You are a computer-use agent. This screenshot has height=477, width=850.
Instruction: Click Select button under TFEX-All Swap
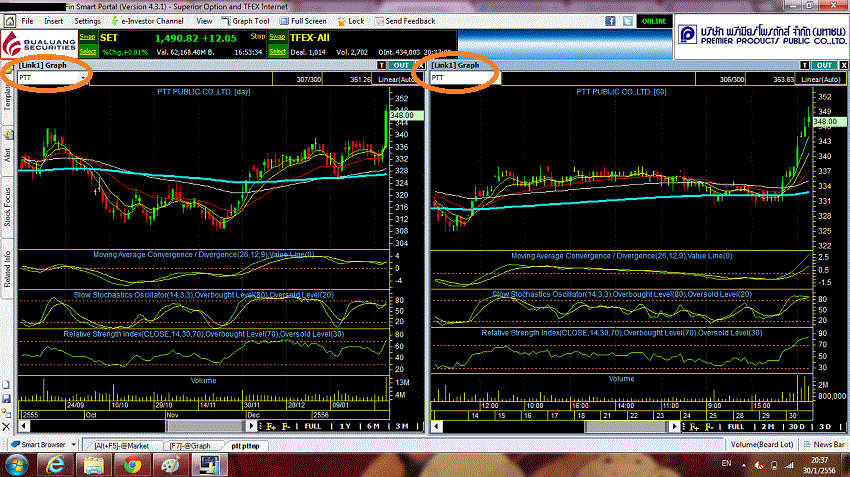click(277, 51)
